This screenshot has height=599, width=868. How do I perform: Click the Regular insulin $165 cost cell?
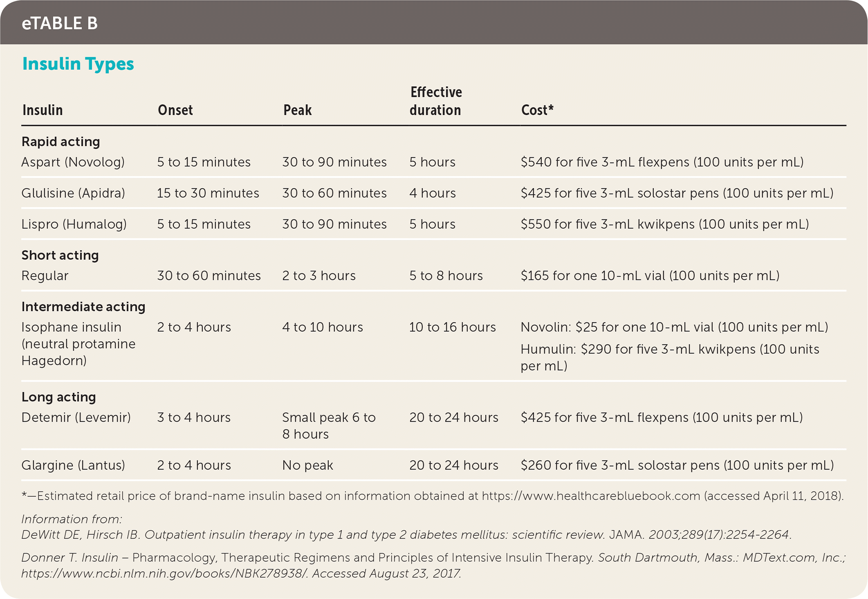point(650,276)
